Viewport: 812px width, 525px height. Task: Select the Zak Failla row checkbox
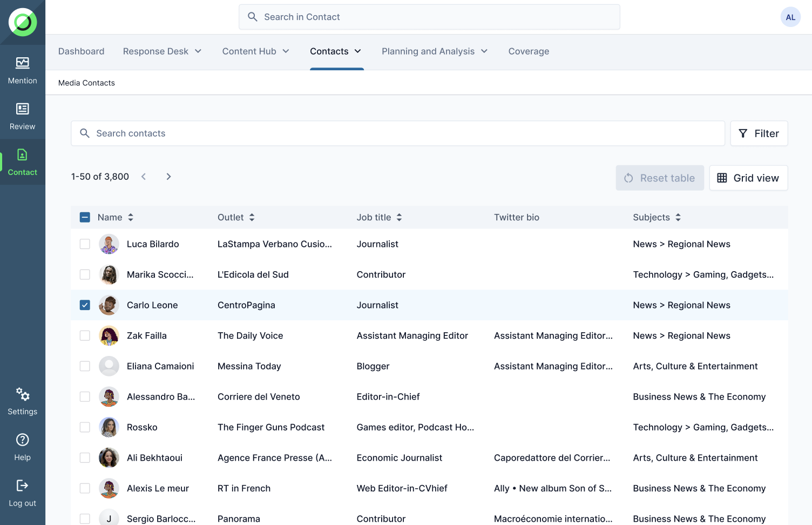coord(85,335)
